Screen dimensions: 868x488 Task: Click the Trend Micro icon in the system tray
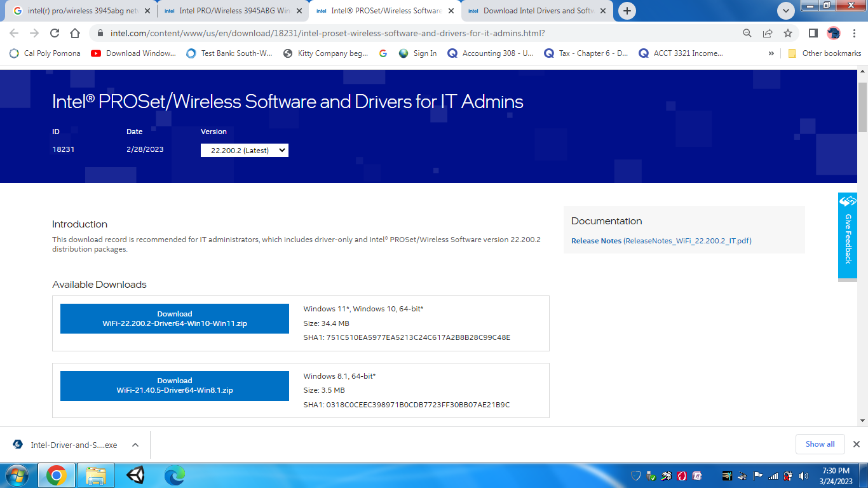[681, 475]
